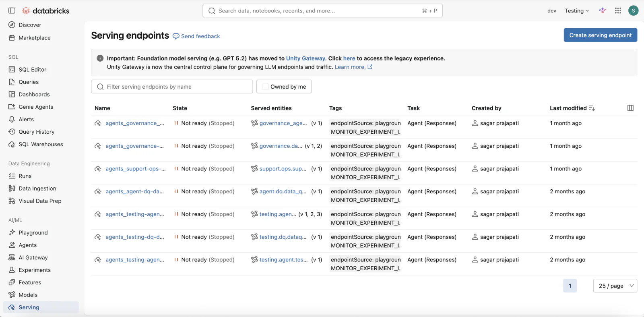
Task: Click the Last modified sort icon
Action: click(x=592, y=108)
